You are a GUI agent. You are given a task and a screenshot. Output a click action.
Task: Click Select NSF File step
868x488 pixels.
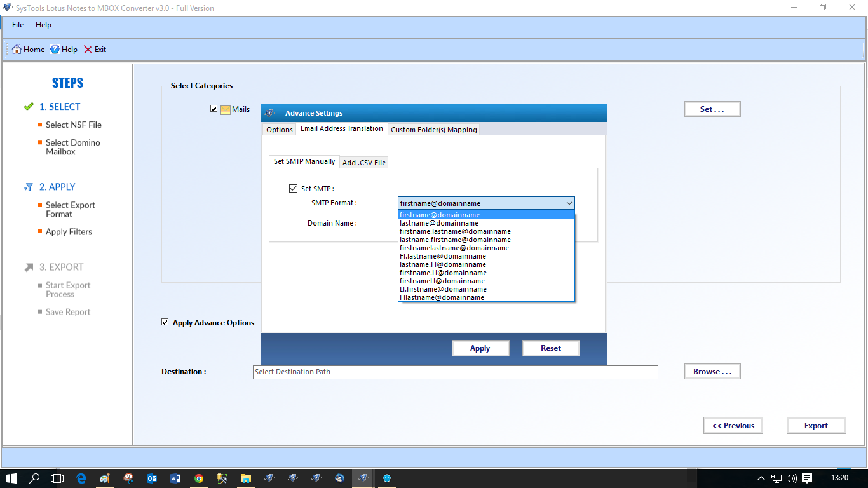[74, 125]
